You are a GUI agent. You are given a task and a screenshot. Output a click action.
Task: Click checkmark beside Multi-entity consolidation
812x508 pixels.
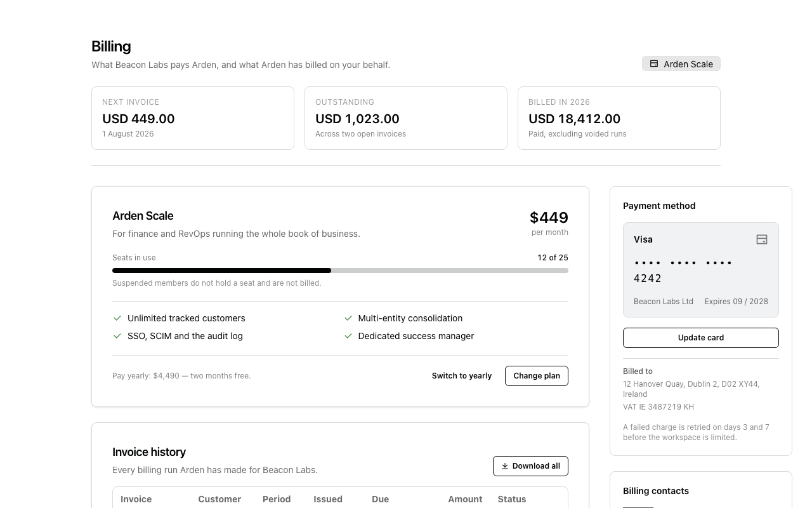(x=348, y=318)
